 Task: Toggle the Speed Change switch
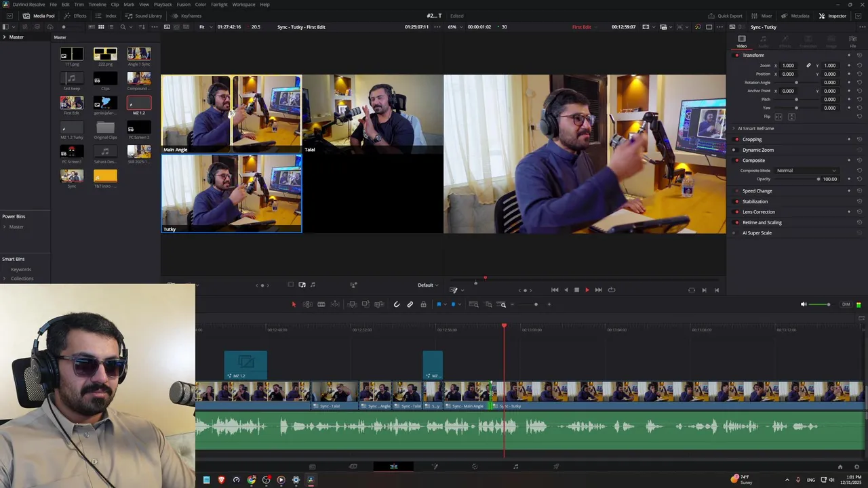(x=737, y=191)
